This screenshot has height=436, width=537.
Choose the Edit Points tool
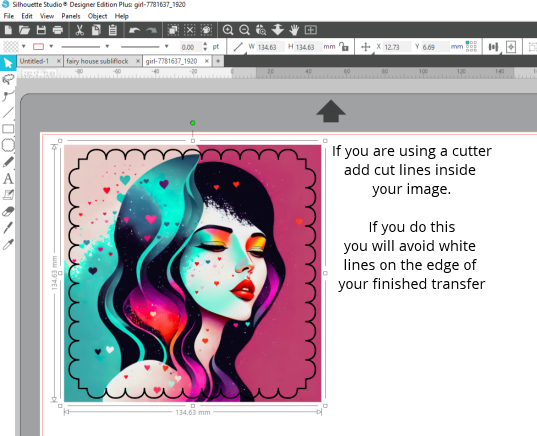(8, 96)
